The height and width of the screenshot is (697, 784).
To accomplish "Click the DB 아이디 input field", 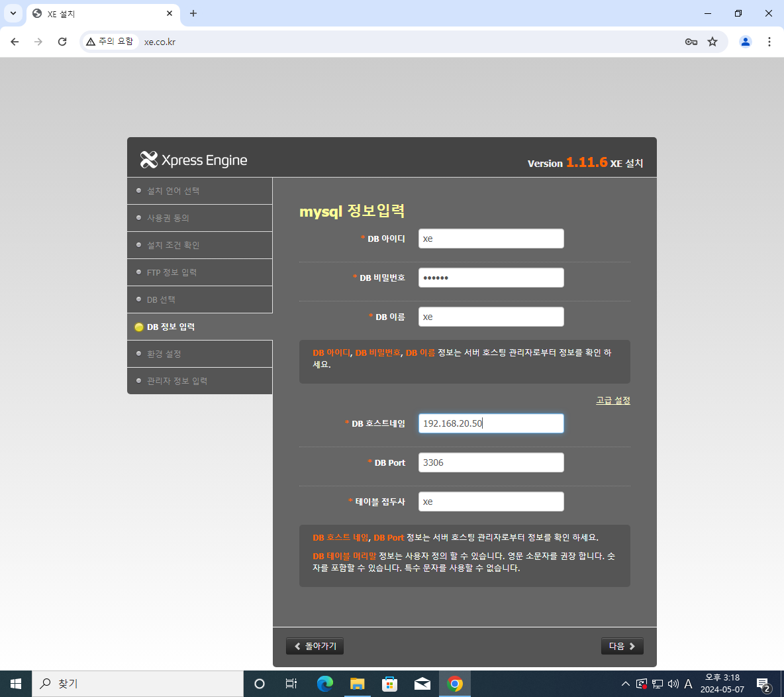I will click(x=491, y=239).
